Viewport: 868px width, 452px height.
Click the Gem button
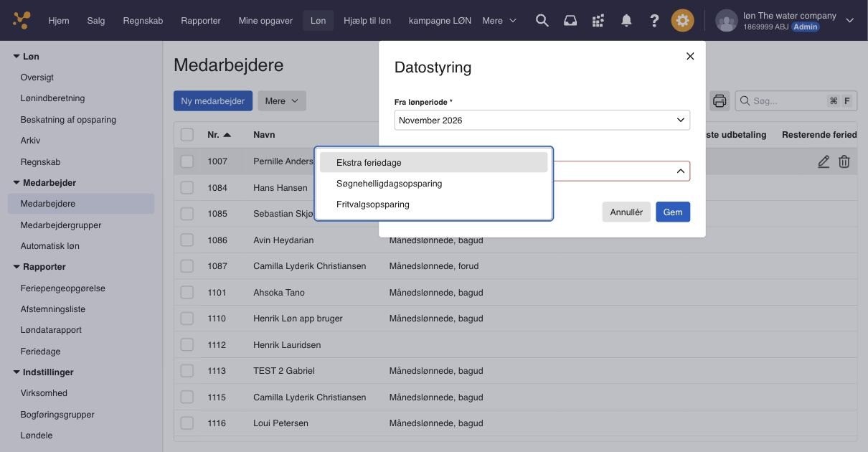(x=673, y=212)
